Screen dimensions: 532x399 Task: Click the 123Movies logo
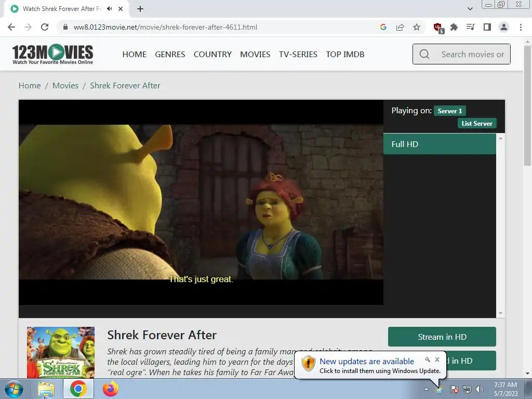[x=52, y=54]
